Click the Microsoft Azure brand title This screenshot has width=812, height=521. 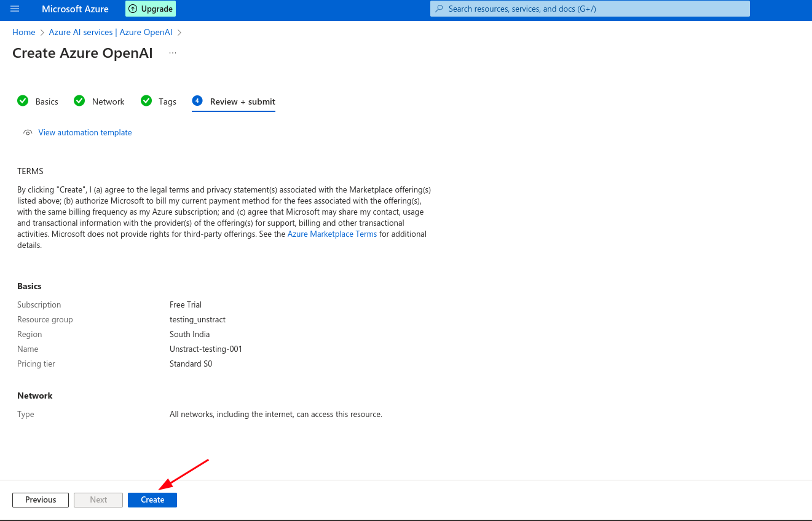tap(75, 9)
